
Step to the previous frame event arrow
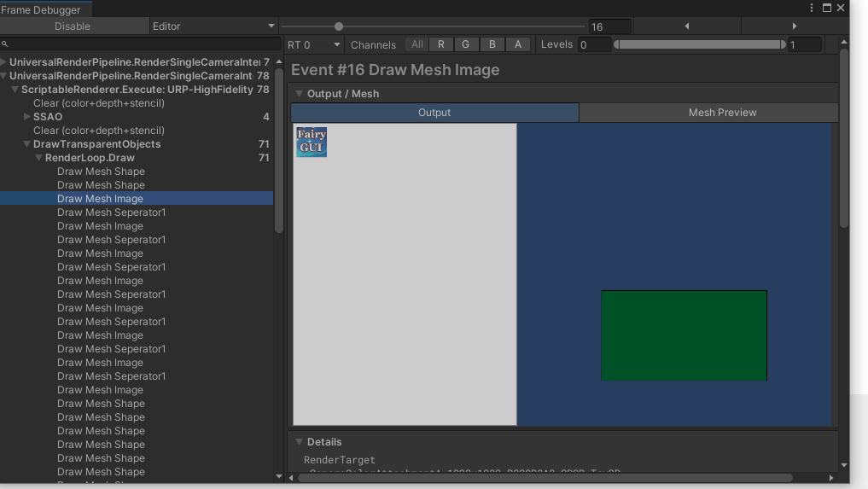(x=686, y=26)
